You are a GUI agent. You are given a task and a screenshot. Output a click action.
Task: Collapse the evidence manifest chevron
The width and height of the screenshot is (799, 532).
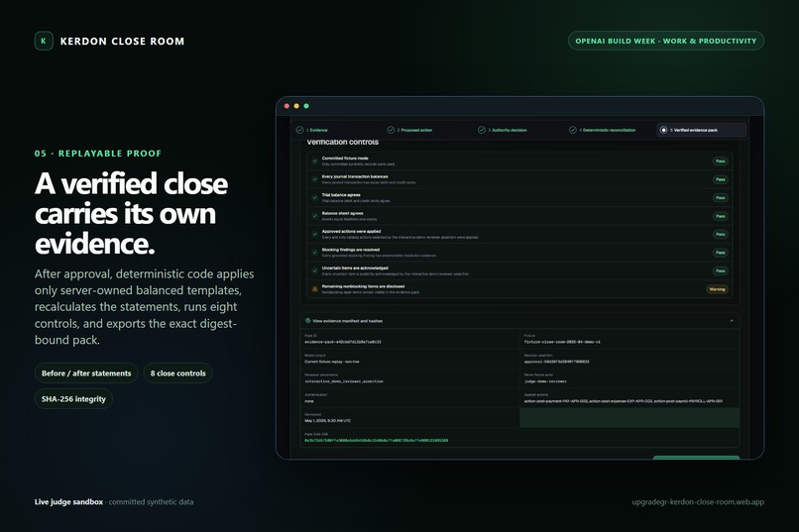732,321
